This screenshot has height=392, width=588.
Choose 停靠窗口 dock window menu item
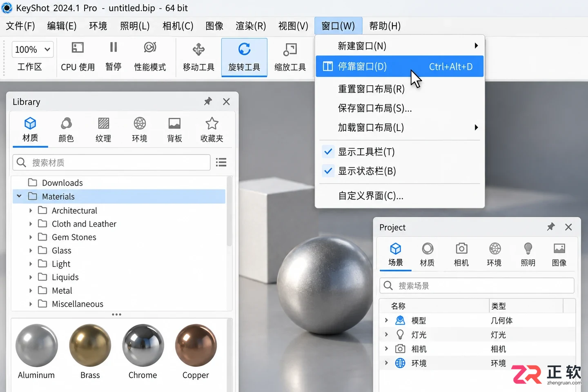[x=400, y=67]
